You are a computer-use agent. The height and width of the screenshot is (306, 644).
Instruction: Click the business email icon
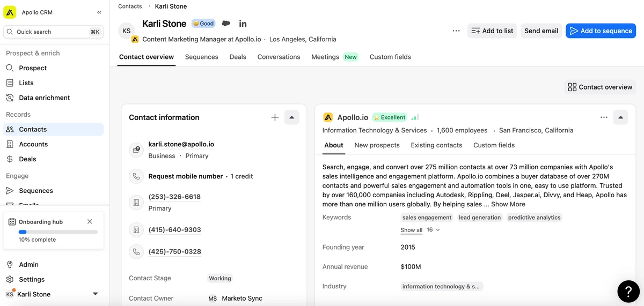tap(136, 150)
